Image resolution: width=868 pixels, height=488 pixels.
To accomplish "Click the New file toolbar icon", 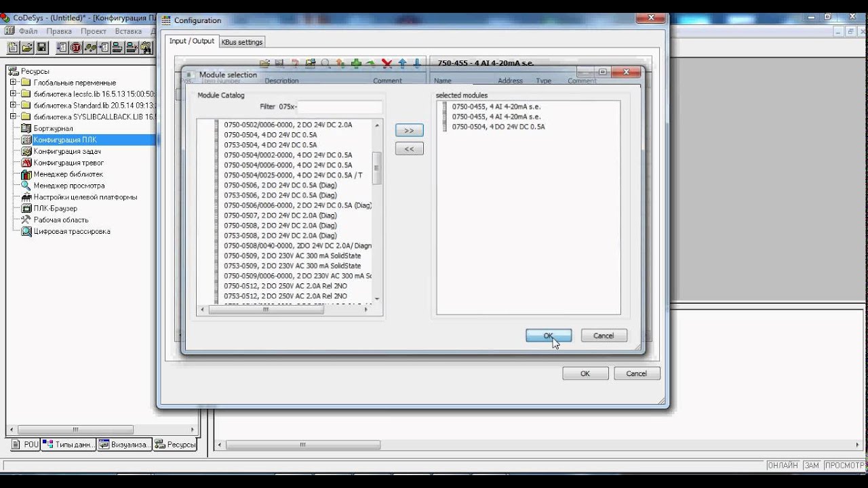I will point(13,47).
